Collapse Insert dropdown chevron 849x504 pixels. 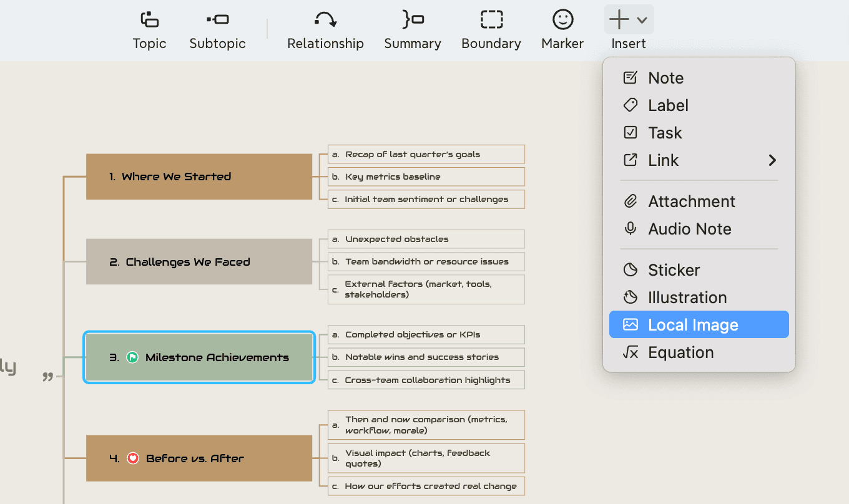coord(642,21)
